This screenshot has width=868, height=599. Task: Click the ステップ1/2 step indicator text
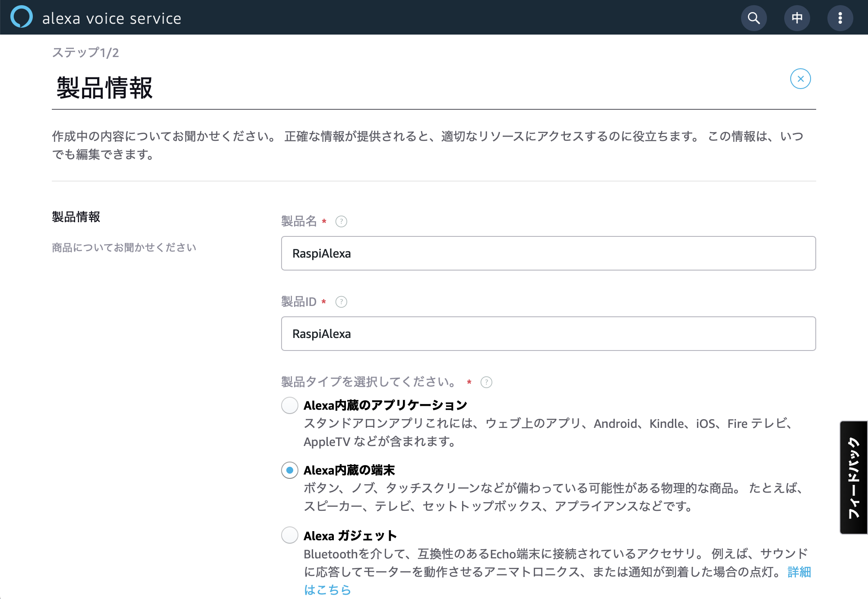86,52
